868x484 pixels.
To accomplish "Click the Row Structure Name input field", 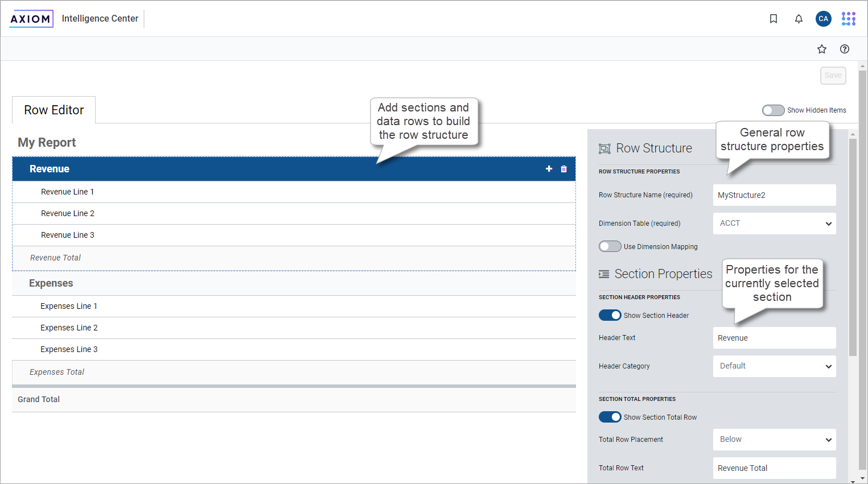I will [774, 195].
